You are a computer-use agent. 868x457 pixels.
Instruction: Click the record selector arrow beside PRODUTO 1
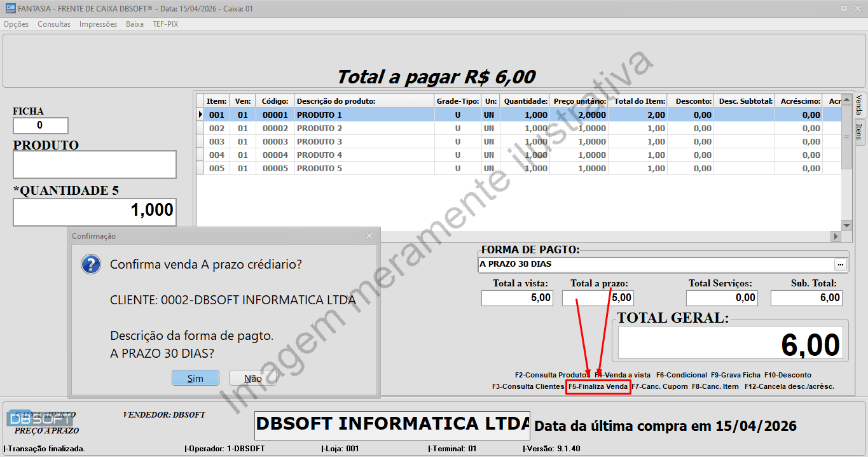coord(199,114)
